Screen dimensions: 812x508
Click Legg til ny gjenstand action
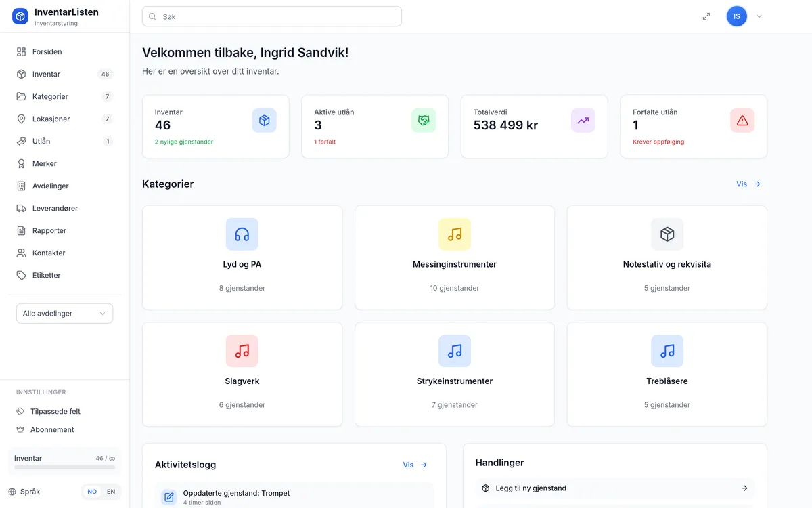tap(615, 488)
